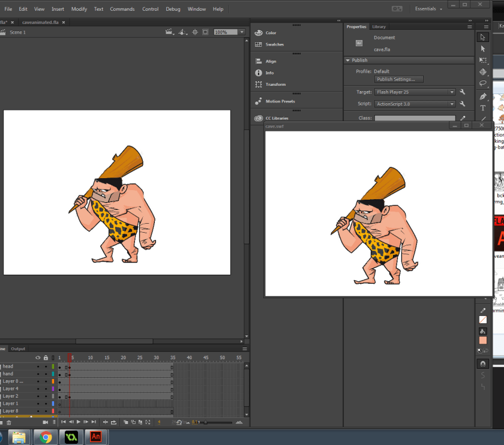Select the Free Transform tool
The width and height of the screenshot is (504, 445).
[483, 60]
